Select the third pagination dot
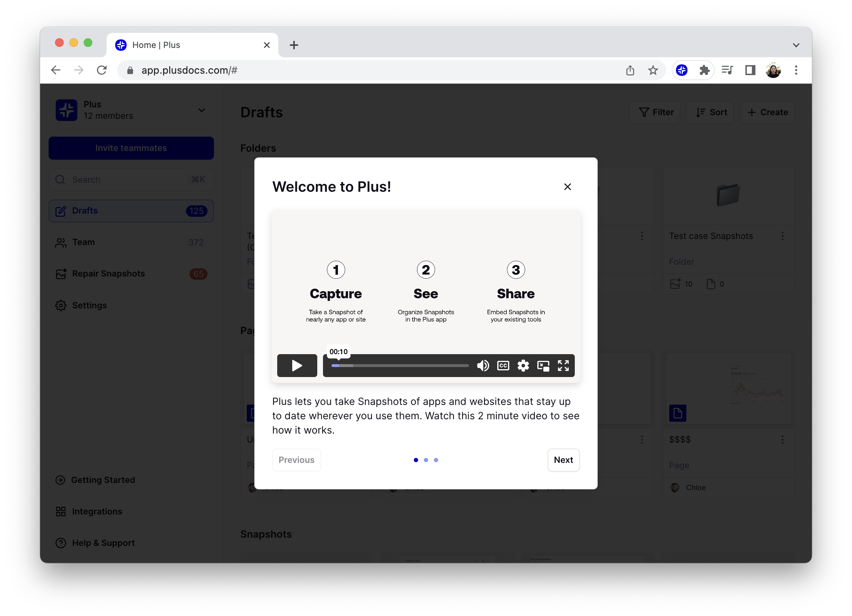Viewport: 852px width, 616px height. (436, 460)
